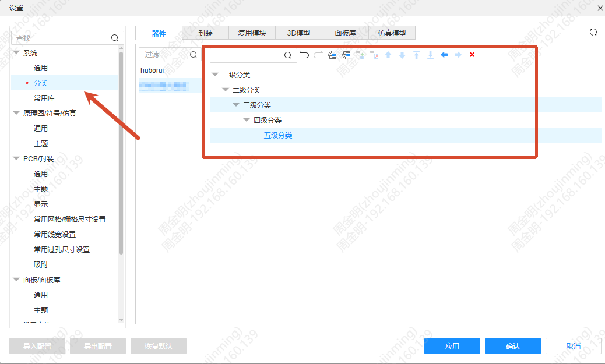Open the 3D模型 tab
This screenshot has width=605, height=364.
[x=298, y=33]
